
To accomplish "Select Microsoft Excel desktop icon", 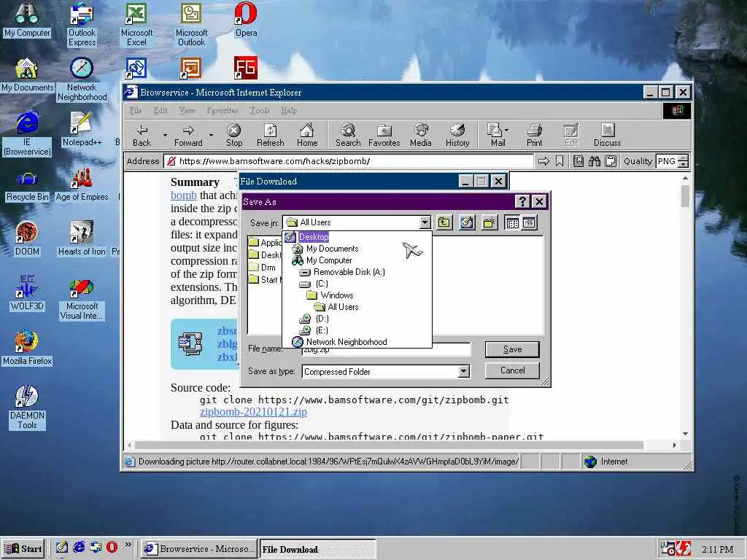I will [136, 24].
